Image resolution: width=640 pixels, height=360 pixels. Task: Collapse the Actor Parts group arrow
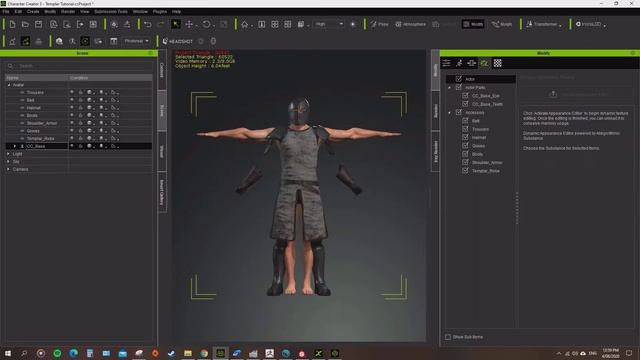pos(450,87)
